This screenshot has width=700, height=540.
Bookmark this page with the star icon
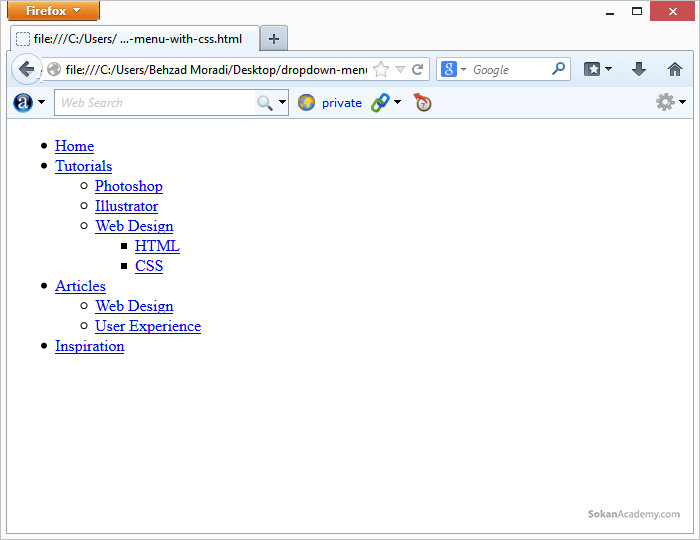381,70
